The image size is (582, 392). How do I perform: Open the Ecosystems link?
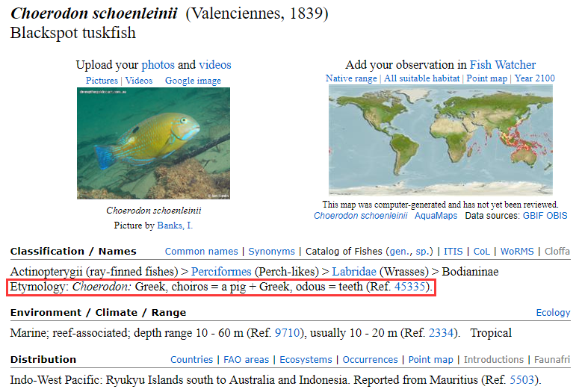point(306,360)
